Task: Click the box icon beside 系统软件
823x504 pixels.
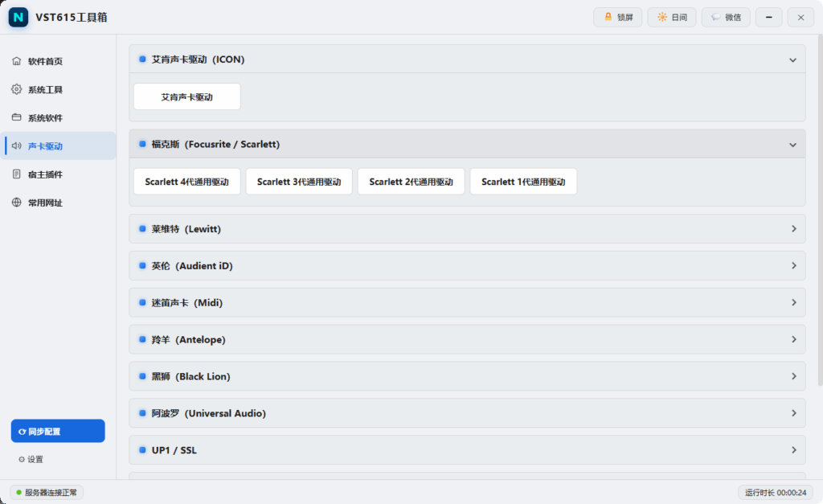Action: (17, 117)
